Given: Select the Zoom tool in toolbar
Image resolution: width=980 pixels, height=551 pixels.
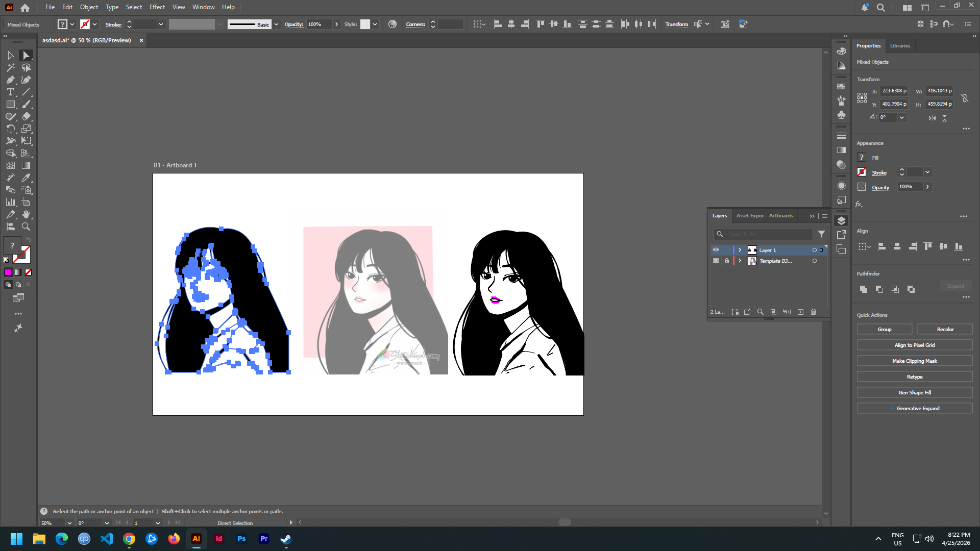Looking at the screenshot, I should coord(26,227).
